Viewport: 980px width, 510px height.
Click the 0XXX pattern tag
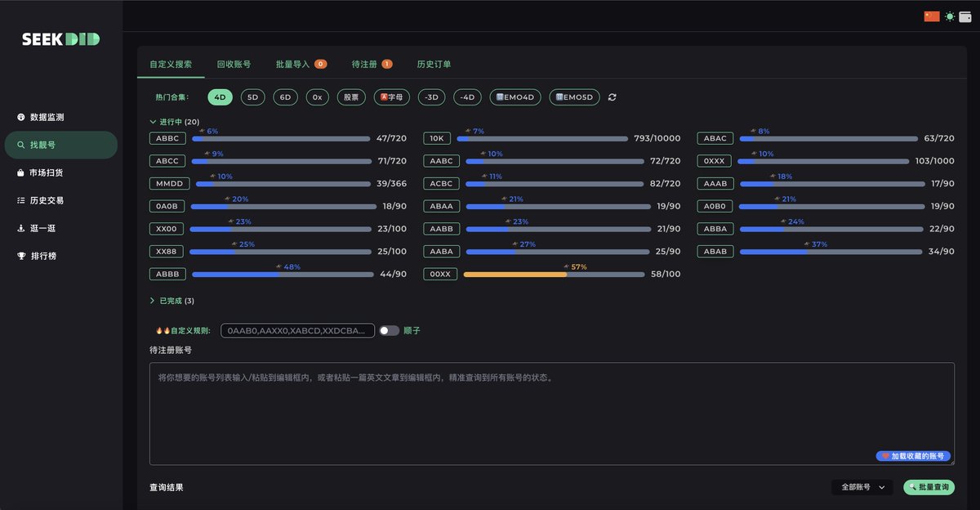pyautogui.click(x=715, y=161)
